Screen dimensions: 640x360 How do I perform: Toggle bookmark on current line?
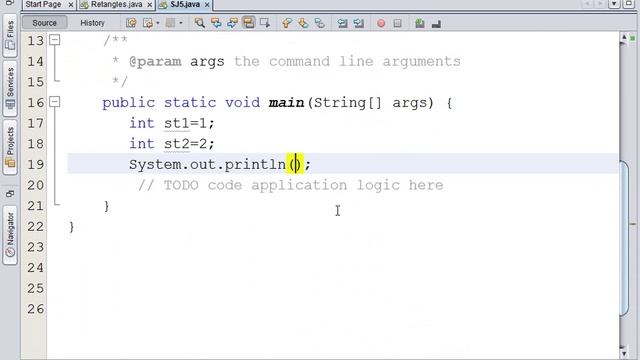coord(320,23)
